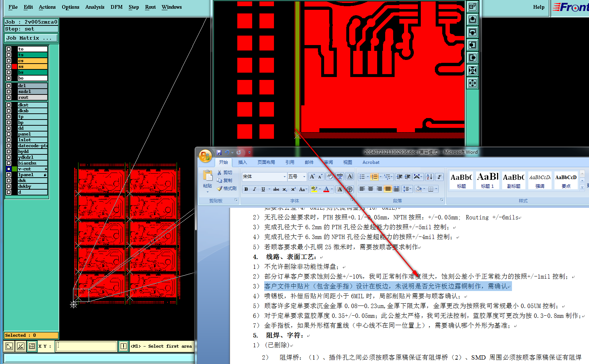Click the 复制 copy button in Word
Image resolution: width=589 pixels, height=364 pixels.
pos(225,181)
